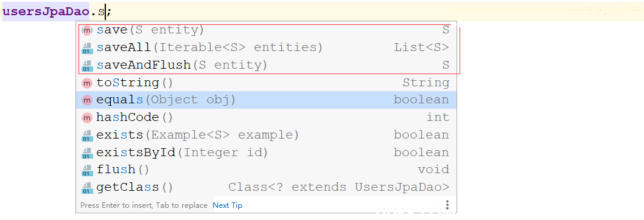Select the save(S entity) completion
This screenshot has height=220, width=644.
266,30
